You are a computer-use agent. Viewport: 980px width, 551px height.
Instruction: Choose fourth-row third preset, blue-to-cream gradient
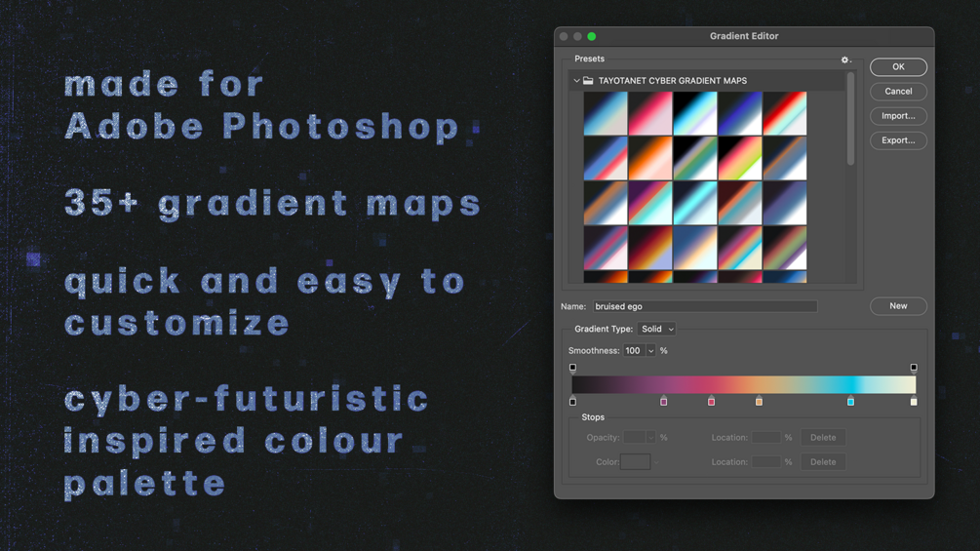(695, 248)
